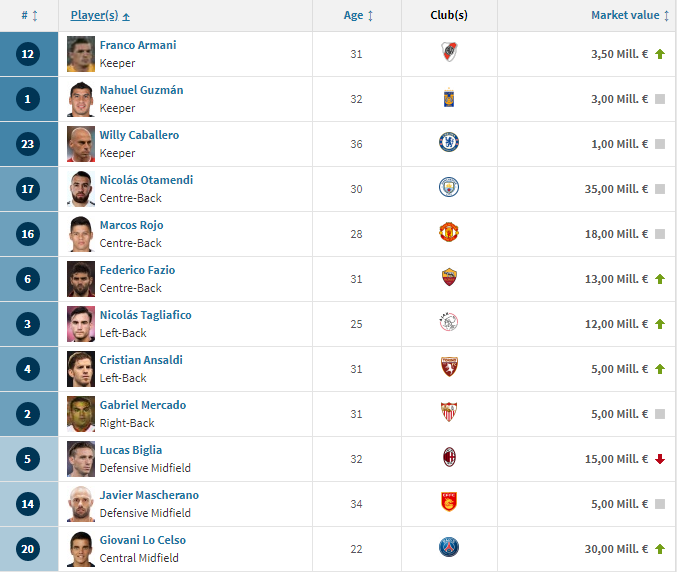Open Nicolás Otamendi's player profile

pyautogui.click(x=146, y=180)
